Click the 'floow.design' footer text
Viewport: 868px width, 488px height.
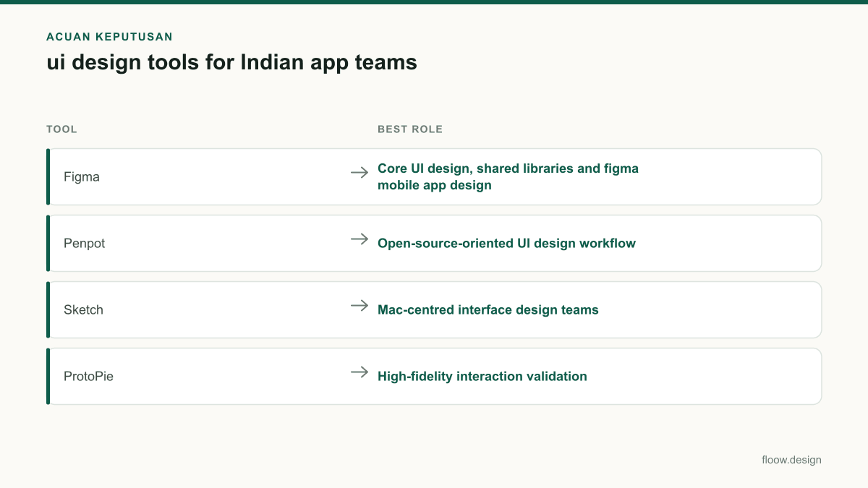(791, 460)
